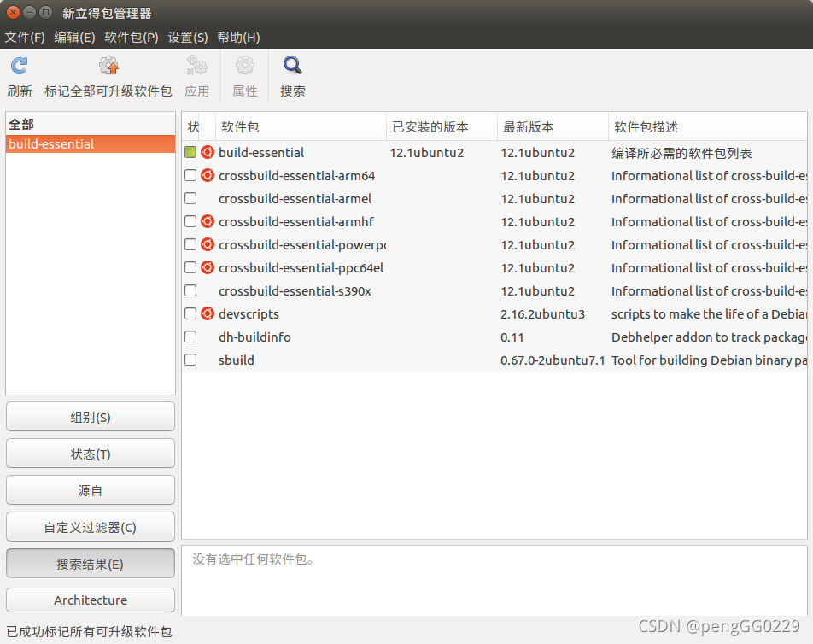Click the Properties (属性) toolbar icon

coord(245,66)
